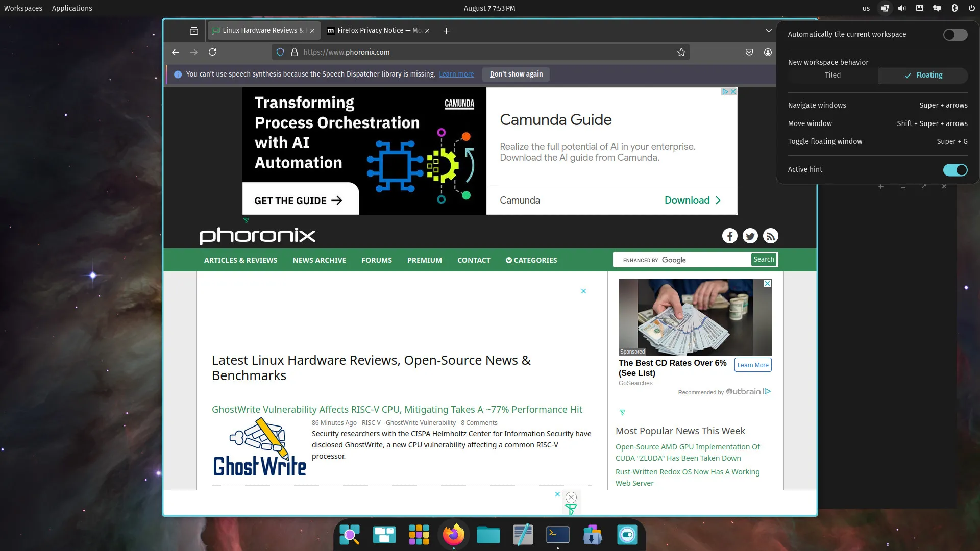Open Pocket save icon in toolbar
The image size is (980, 551).
pyautogui.click(x=749, y=52)
